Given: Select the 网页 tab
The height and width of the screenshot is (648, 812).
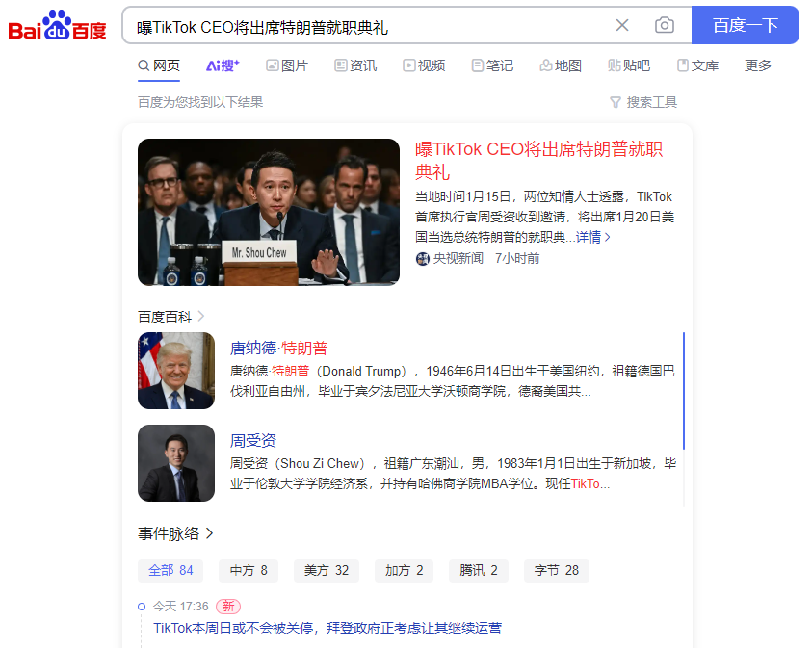Looking at the screenshot, I should (159, 65).
